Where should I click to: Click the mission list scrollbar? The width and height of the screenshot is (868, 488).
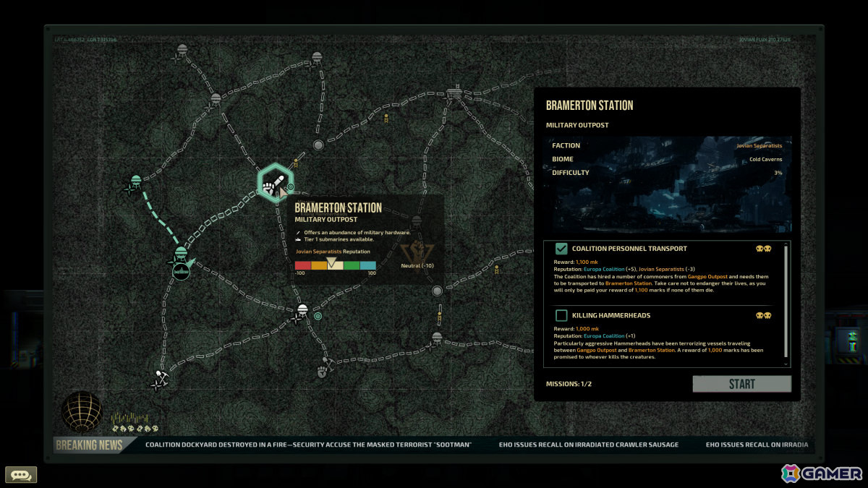click(x=787, y=300)
